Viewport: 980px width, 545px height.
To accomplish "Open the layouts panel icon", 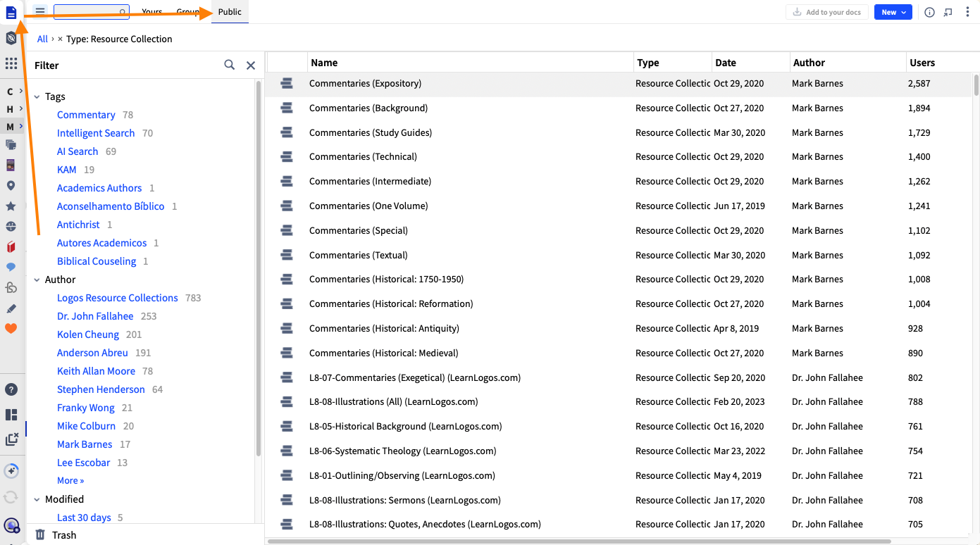I will (11, 415).
